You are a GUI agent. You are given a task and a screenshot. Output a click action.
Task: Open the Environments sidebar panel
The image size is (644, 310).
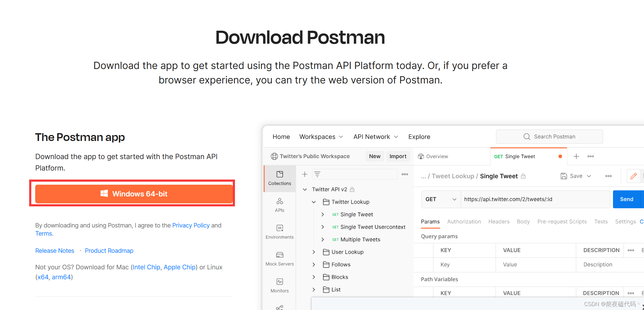pos(279,232)
